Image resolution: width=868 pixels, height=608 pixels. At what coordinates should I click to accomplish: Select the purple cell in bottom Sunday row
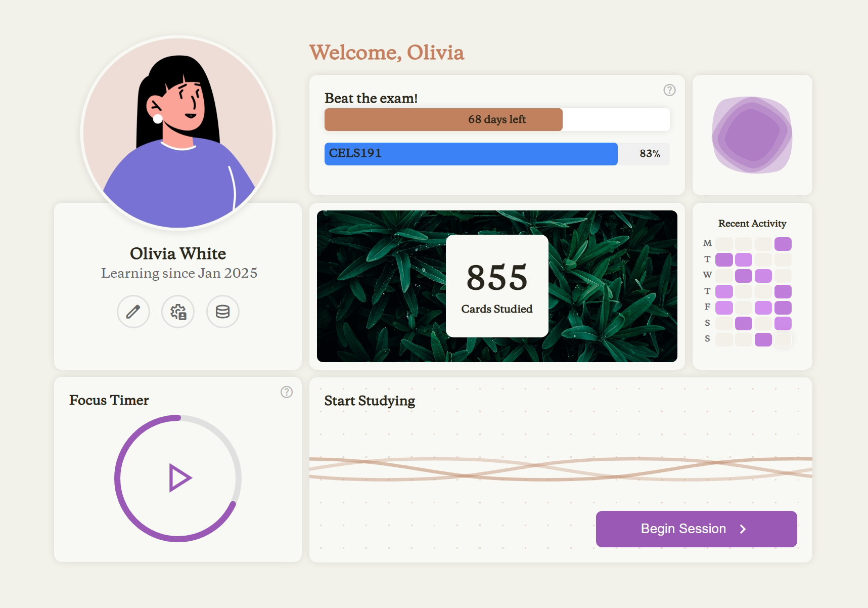tap(763, 339)
